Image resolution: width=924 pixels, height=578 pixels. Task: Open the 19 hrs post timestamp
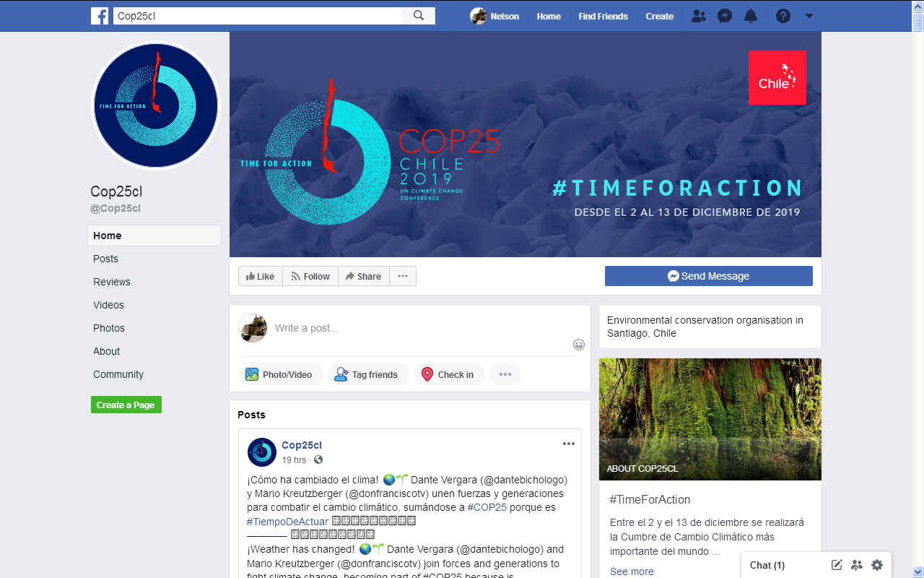pos(294,460)
